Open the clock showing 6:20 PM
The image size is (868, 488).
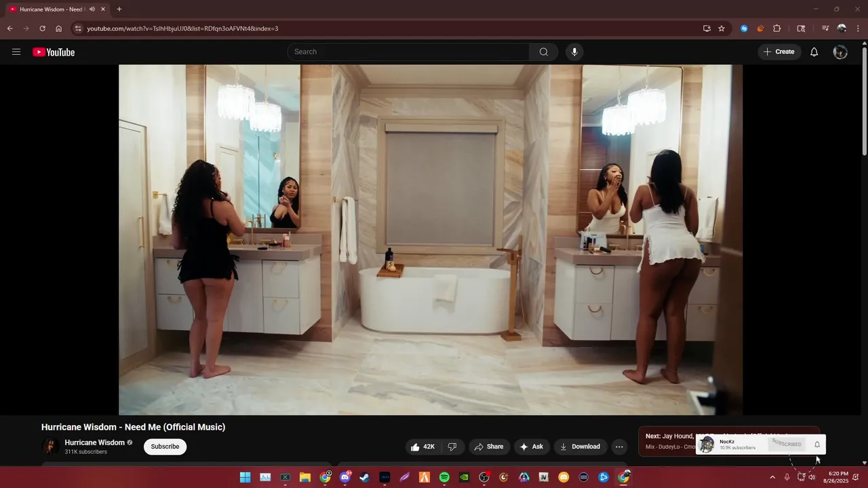click(837, 477)
